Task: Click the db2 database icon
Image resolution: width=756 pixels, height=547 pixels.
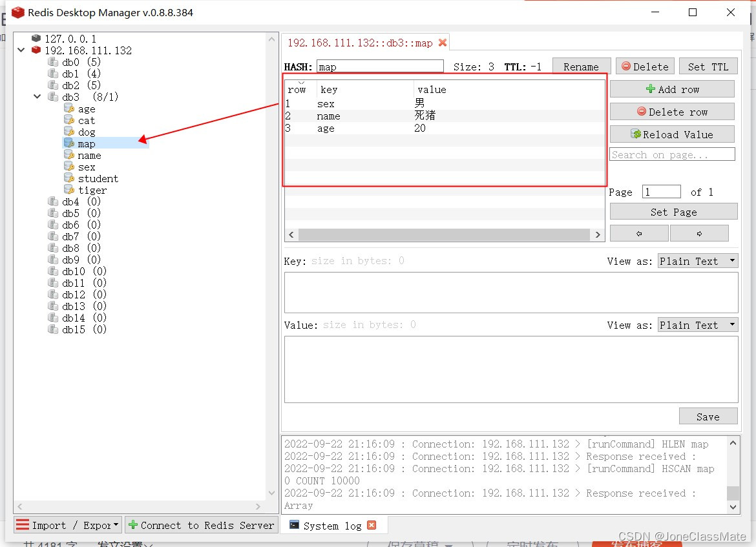Action: [53, 85]
